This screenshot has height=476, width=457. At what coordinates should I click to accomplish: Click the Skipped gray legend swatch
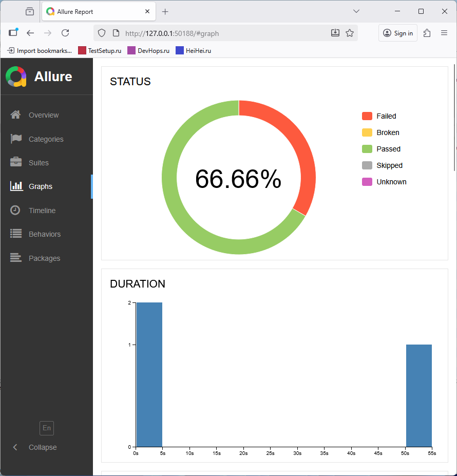pyautogui.click(x=367, y=165)
